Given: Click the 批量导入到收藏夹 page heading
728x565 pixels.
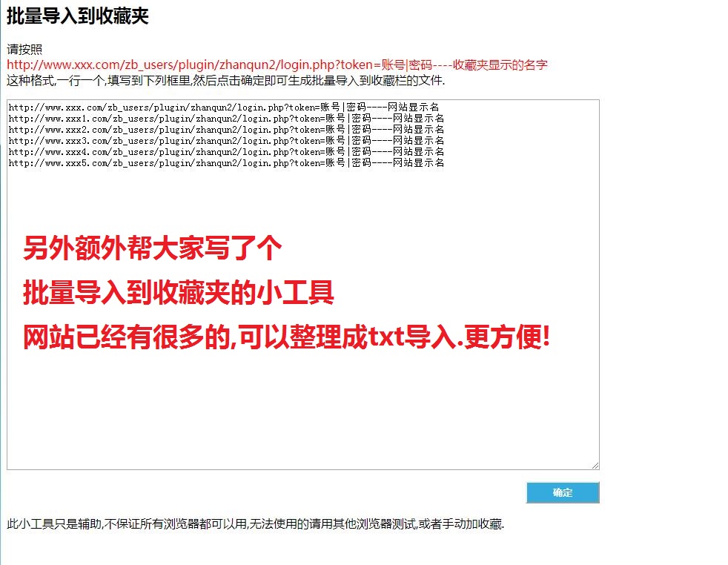Looking at the screenshot, I should pos(78,16).
